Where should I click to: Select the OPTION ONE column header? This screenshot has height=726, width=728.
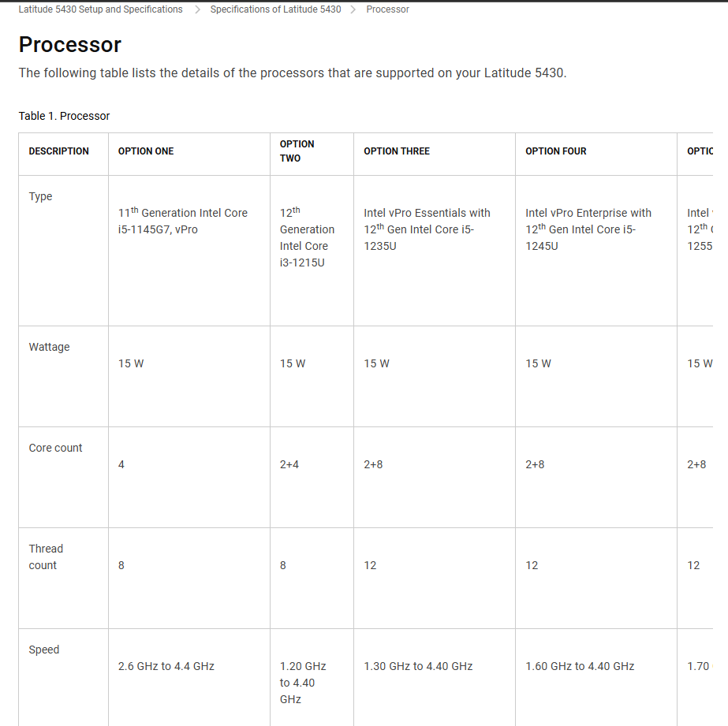(x=146, y=151)
